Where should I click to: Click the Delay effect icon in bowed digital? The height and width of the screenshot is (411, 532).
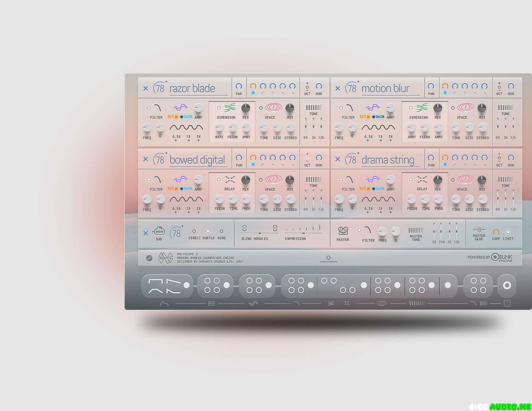click(230, 180)
